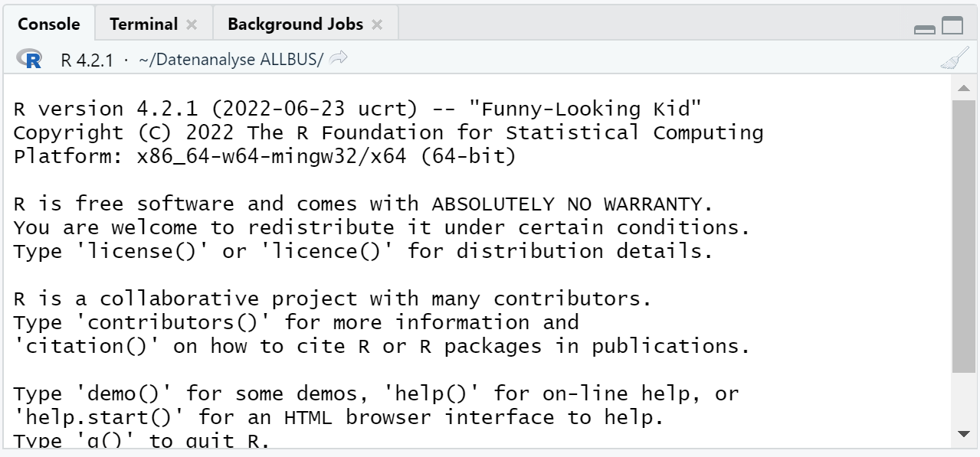980x457 pixels.
Task: Clear the console with the broom icon
Action: point(955,58)
